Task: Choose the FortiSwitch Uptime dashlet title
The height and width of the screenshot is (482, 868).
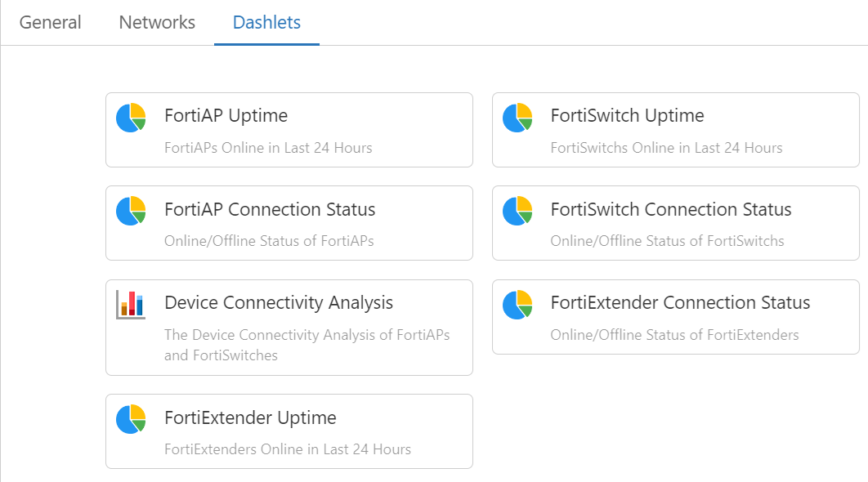Action: tap(627, 116)
